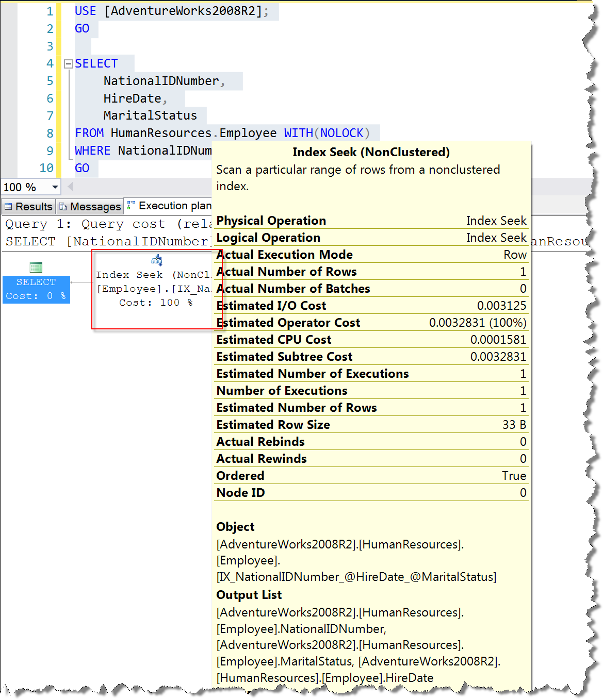Click the Node ID row
This screenshot has width=603, height=700.
(371, 493)
